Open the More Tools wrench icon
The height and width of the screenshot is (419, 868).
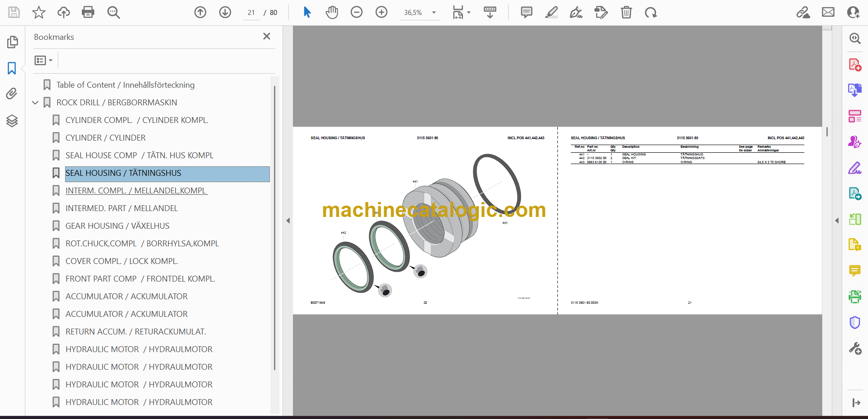click(x=855, y=348)
